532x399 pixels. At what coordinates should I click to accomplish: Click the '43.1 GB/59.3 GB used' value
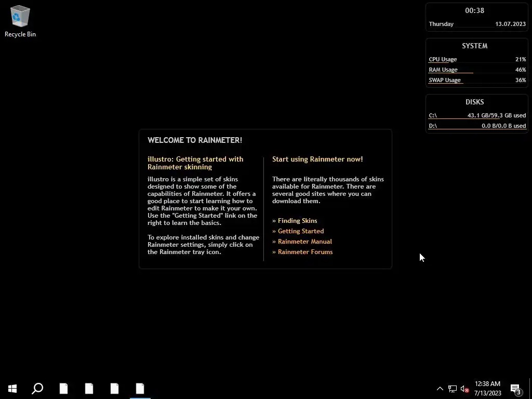click(497, 115)
